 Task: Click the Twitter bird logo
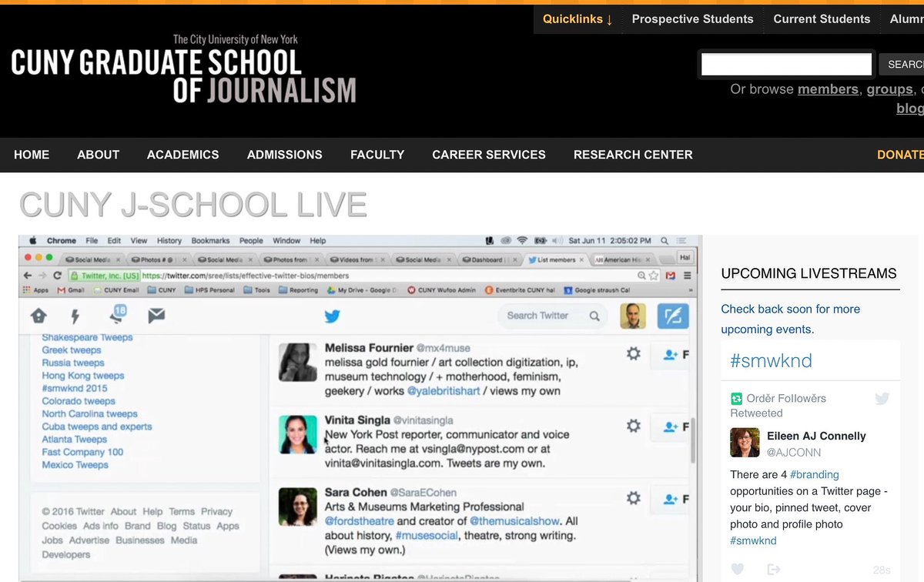332,316
